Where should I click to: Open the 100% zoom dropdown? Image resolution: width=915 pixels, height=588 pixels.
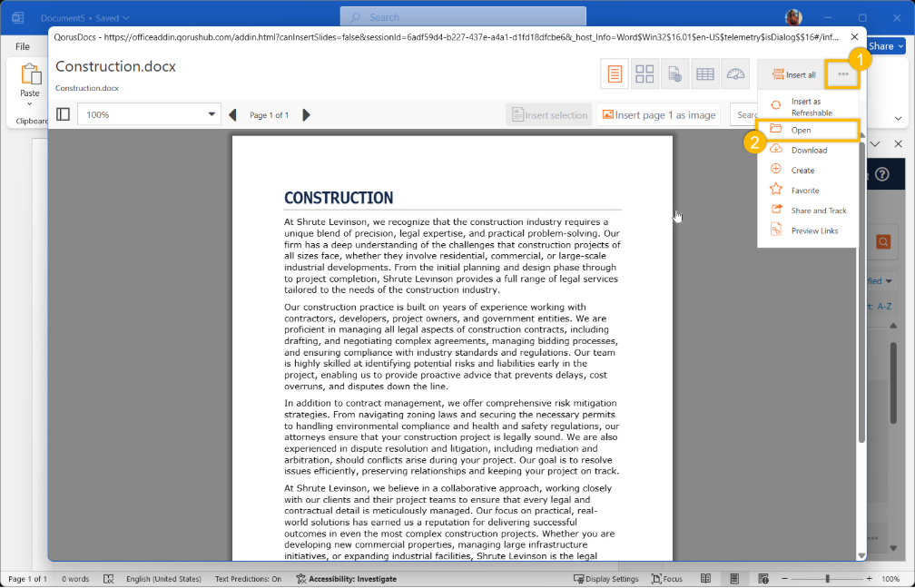(150, 115)
